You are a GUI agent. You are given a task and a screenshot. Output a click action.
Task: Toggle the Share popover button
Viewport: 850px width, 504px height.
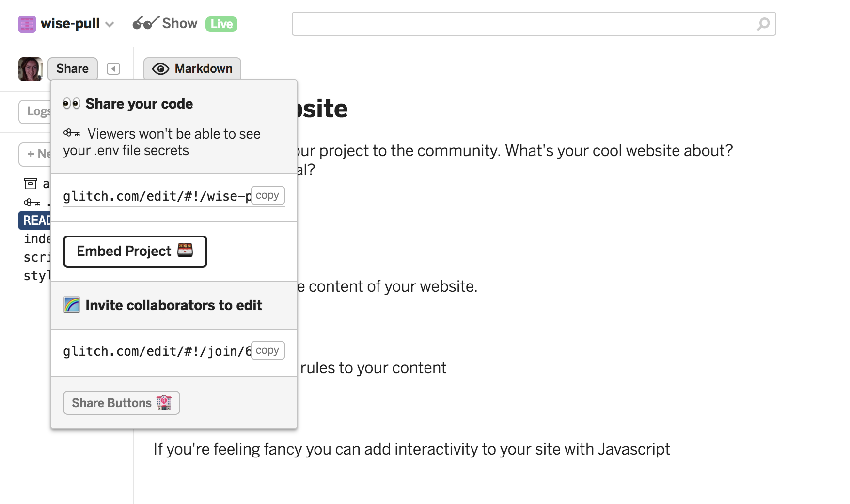(x=73, y=69)
